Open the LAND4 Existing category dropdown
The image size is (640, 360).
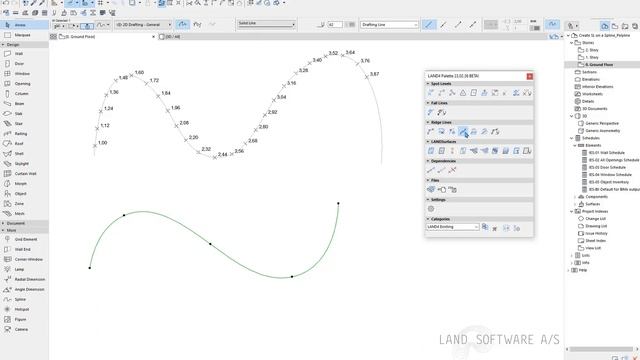(453, 227)
